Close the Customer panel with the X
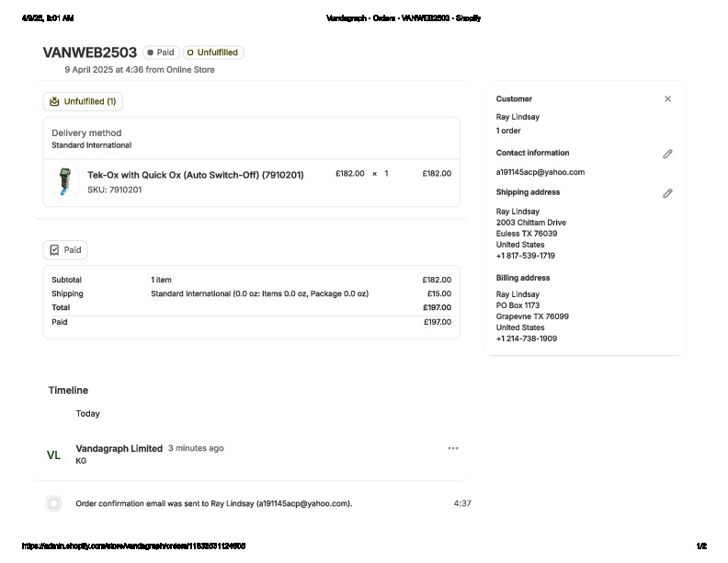Viewport: 728px width, 563px height. point(667,99)
